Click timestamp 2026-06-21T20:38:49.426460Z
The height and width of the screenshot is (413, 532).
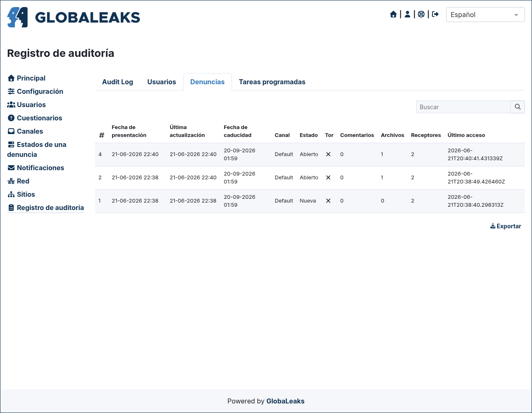[476, 178]
